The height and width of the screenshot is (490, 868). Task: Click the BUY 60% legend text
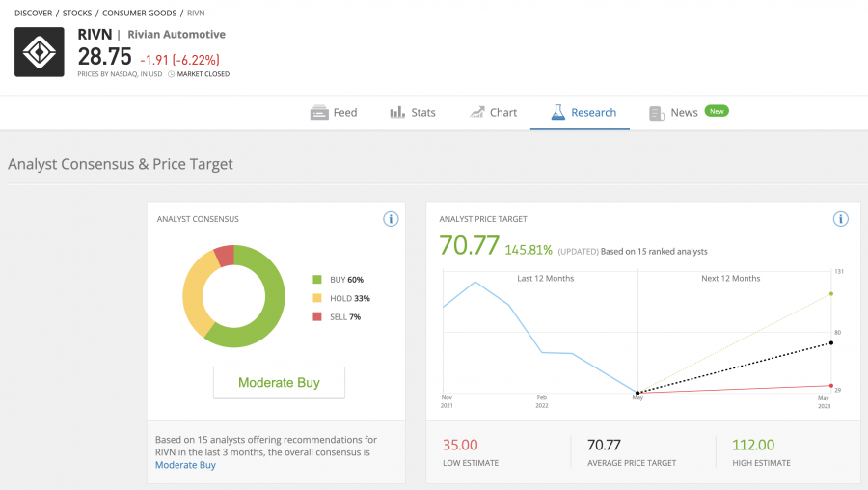point(346,280)
